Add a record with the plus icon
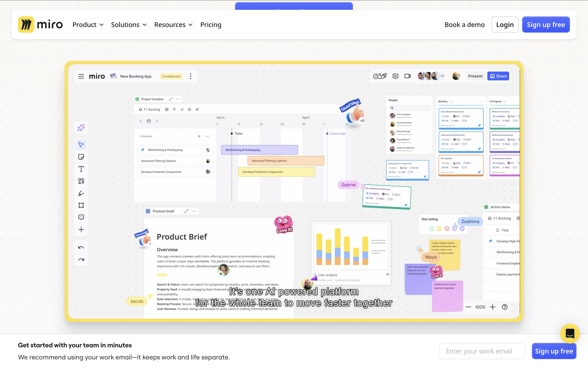 click(199, 136)
